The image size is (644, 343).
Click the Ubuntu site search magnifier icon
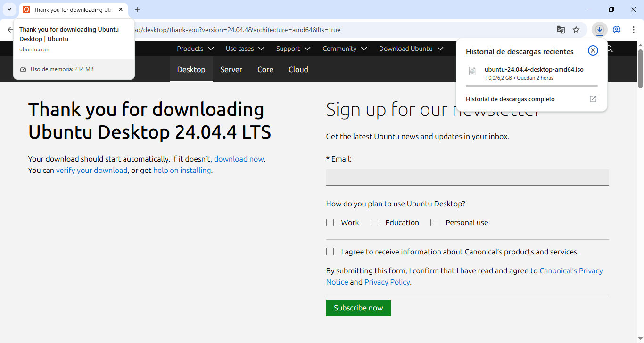click(x=610, y=49)
